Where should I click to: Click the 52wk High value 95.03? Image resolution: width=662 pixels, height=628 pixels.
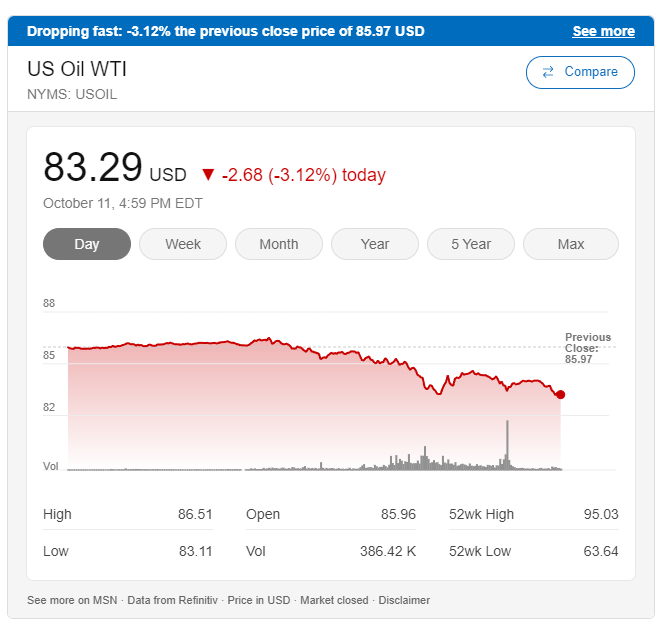(600, 514)
